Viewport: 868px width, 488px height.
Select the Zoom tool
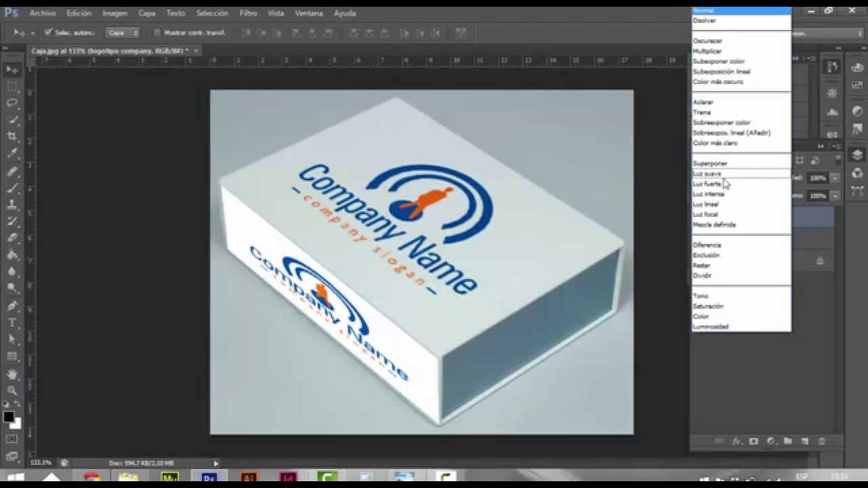12,390
